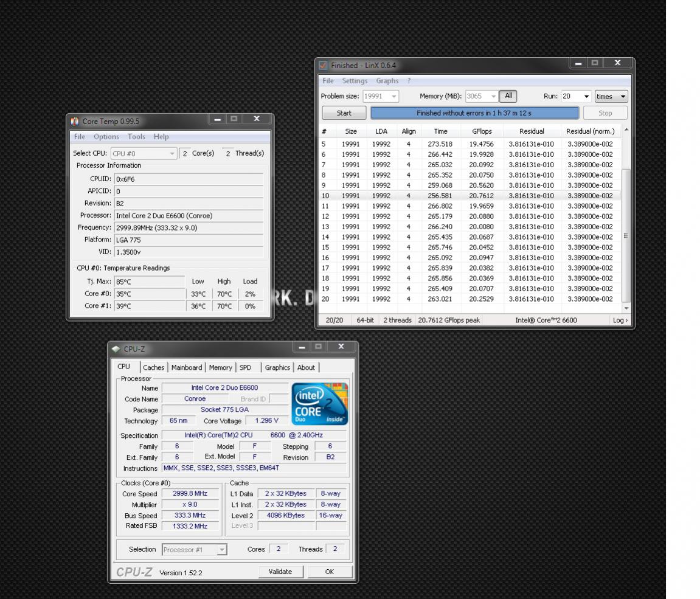The image size is (700, 599).
Task: Open the question mark menu in LinX
Action: click(x=409, y=81)
